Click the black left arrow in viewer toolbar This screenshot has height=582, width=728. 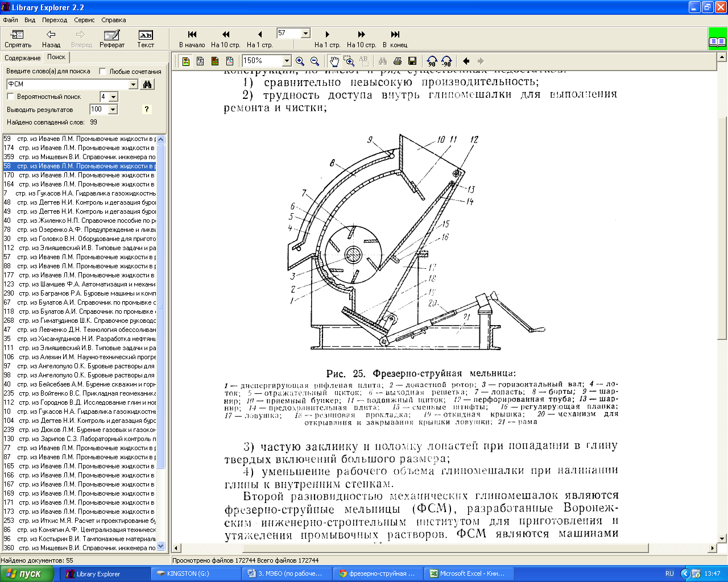click(466, 61)
